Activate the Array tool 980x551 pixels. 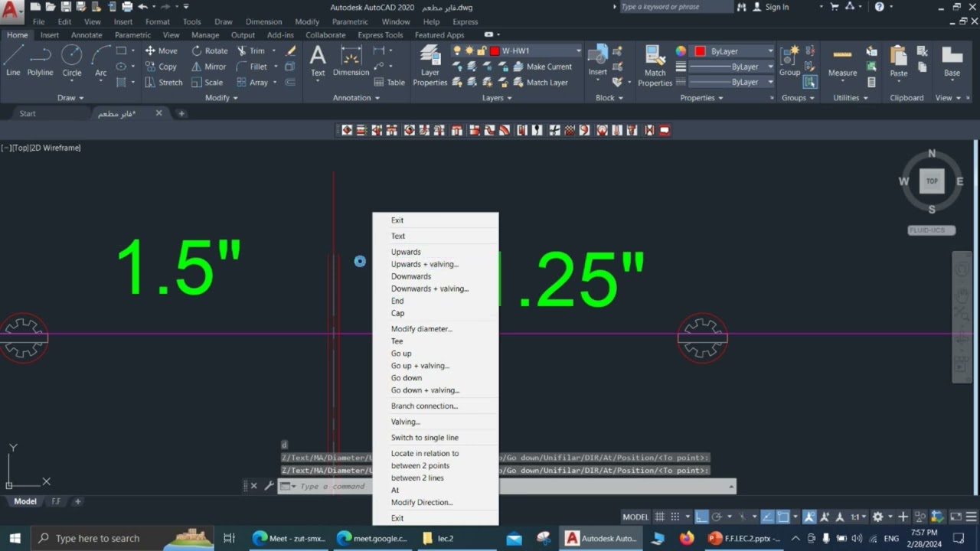252,82
